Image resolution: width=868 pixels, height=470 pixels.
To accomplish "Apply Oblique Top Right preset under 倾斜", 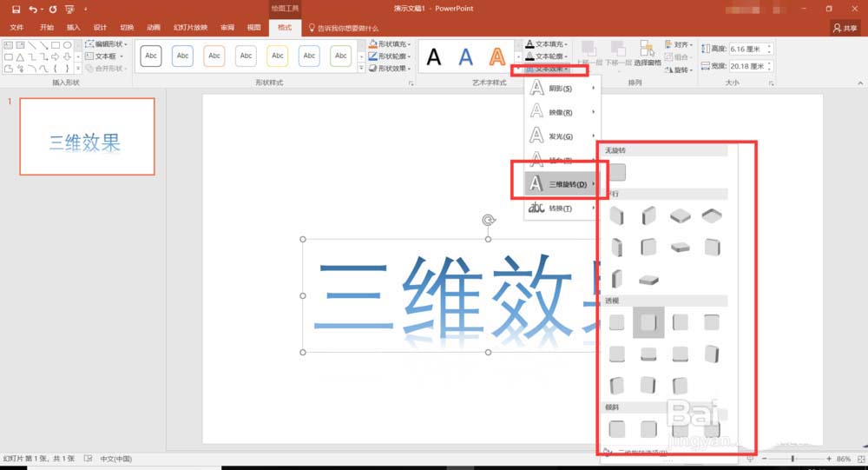I will [648, 428].
